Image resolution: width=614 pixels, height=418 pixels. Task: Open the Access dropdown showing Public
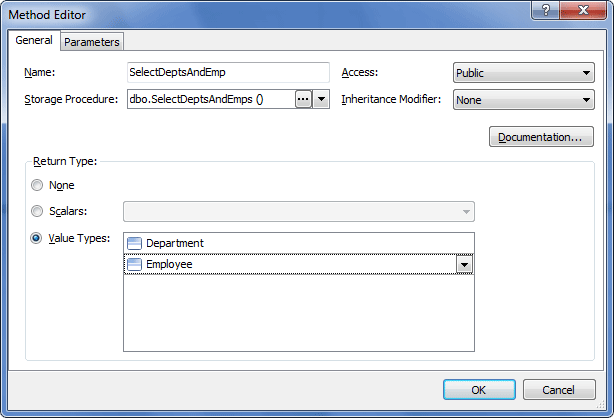pos(524,73)
